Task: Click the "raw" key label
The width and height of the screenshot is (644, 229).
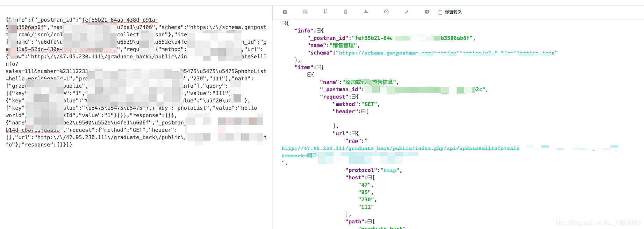Action: [x=353, y=141]
